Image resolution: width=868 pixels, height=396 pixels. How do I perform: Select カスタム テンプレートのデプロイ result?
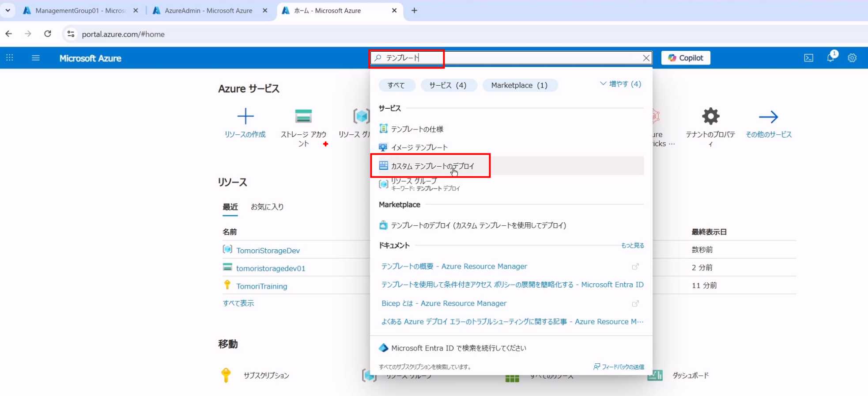click(x=432, y=166)
